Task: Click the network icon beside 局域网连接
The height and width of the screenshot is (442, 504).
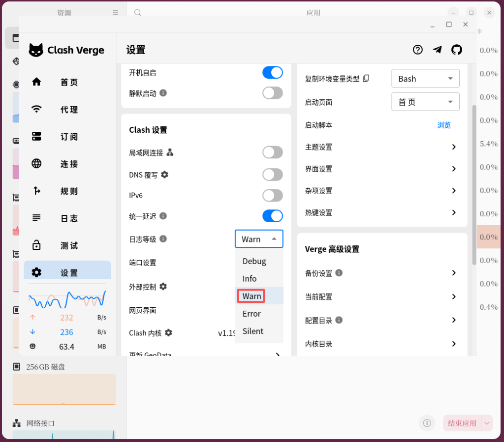Action: pyautogui.click(x=170, y=152)
